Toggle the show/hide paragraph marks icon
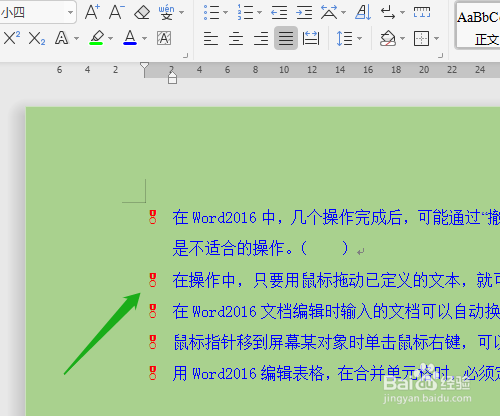Image resolution: width=500 pixels, height=416 pixels. tap(388, 13)
